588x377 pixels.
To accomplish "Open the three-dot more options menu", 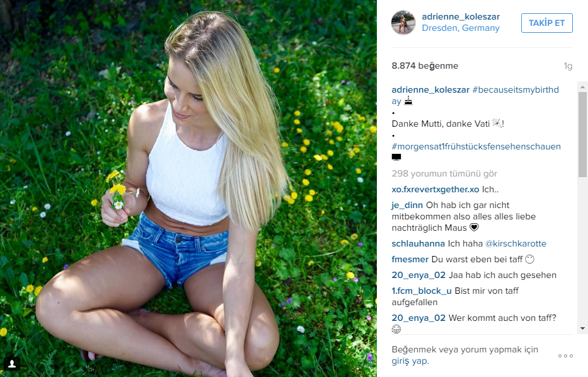I will [x=565, y=356].
